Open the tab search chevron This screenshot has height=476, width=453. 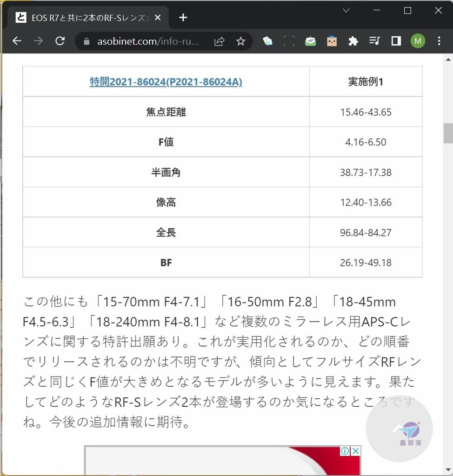(x=346, y=10)
